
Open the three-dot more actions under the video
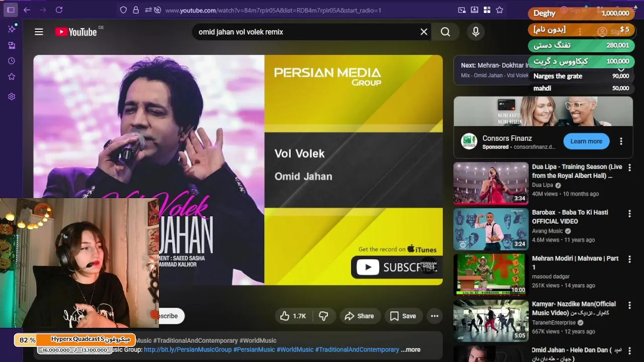[x=435, y=316]
